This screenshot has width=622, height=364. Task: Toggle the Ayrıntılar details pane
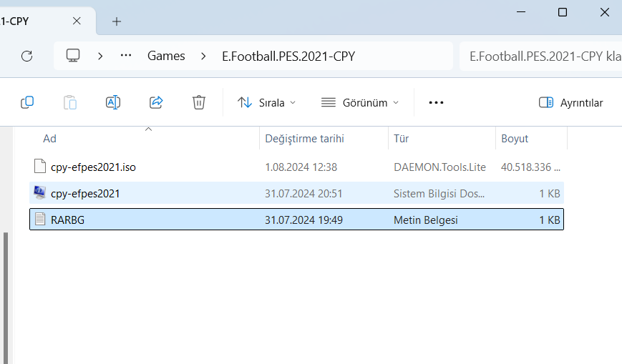571,103
